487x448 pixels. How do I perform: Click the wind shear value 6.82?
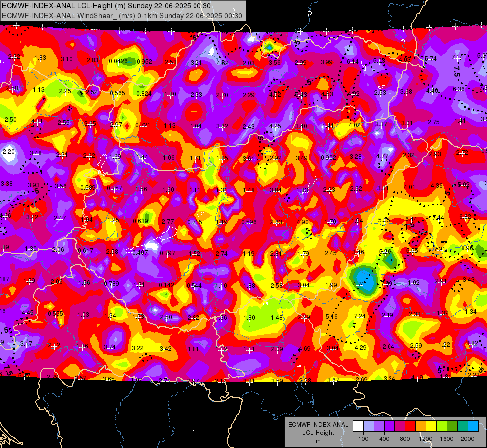[x=465, y=216]
